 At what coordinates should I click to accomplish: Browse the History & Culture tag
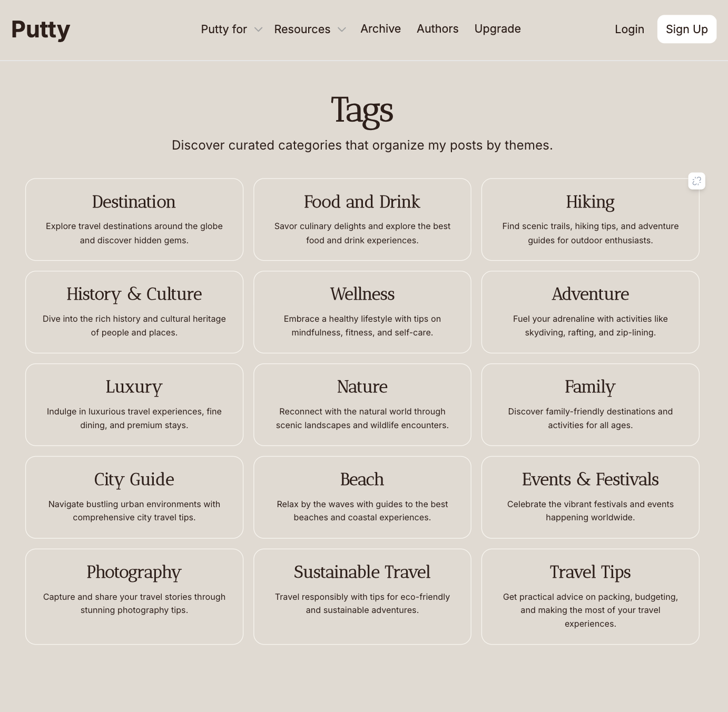[x=134, y=312]
